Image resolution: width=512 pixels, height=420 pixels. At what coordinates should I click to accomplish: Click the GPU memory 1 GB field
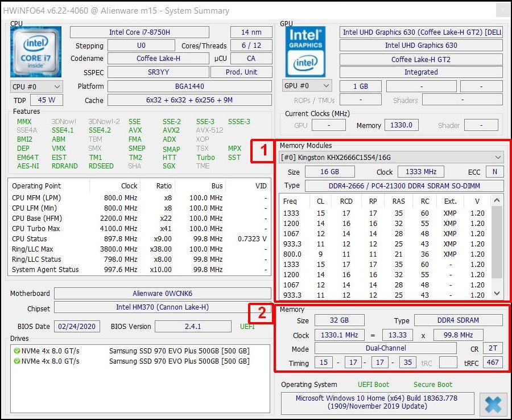(361, 87)
